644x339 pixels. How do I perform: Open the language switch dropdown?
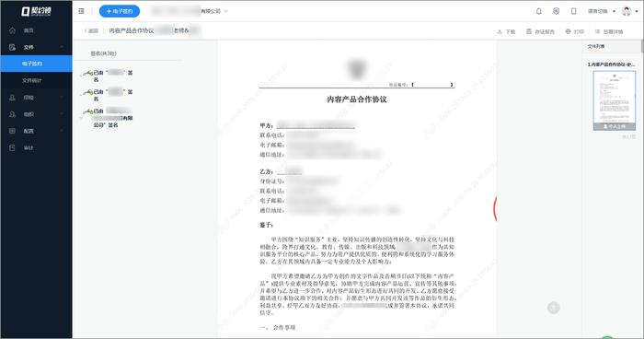(602, 11)
